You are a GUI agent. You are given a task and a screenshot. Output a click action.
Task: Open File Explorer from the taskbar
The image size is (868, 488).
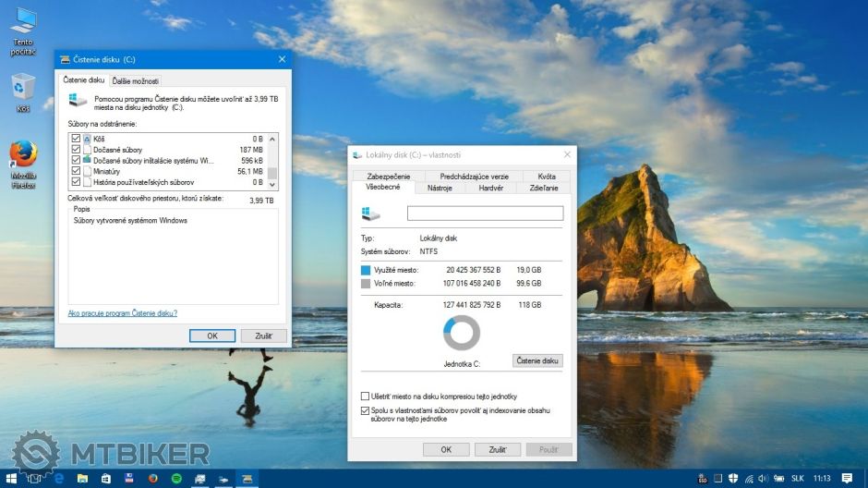click(x=82, y=478)
